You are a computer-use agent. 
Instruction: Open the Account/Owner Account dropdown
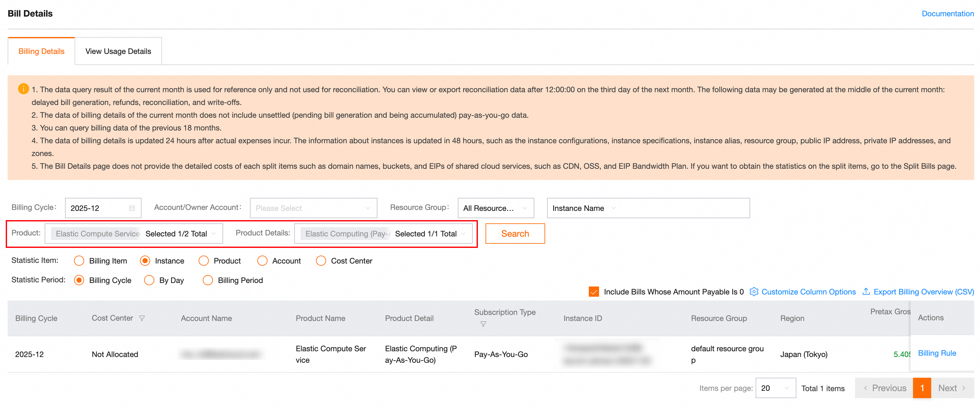click(x=313, y=208)
